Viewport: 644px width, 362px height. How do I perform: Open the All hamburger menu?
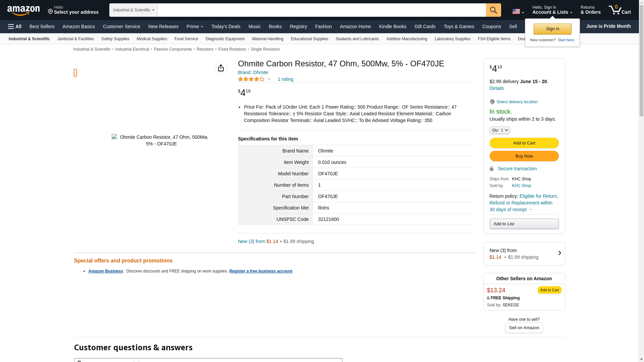pyautogui.click(x=15, y=26)
